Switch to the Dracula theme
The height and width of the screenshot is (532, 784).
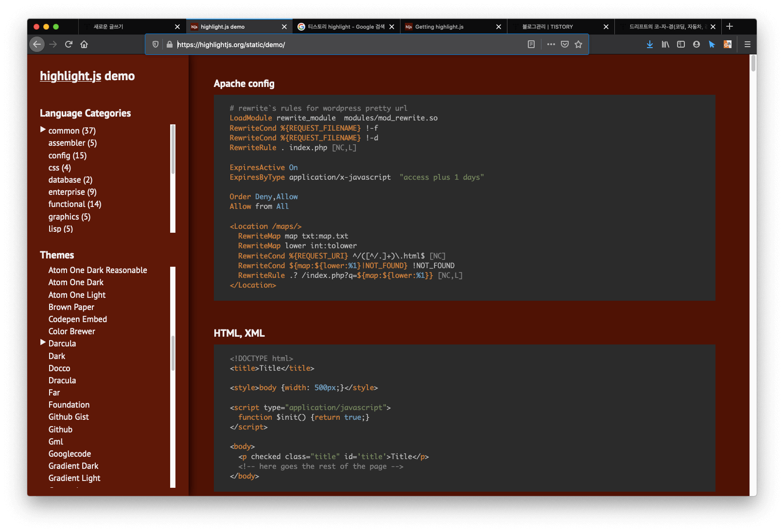coord(62,380)
